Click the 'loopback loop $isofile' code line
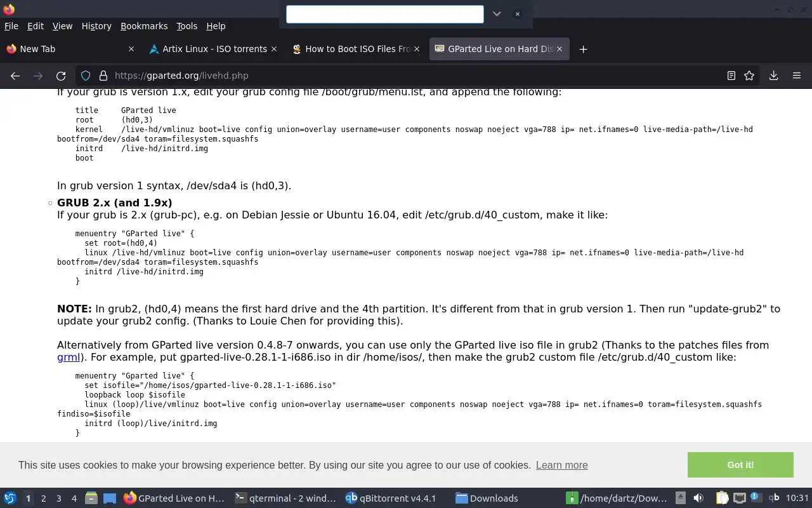 [x=134, y=395]
